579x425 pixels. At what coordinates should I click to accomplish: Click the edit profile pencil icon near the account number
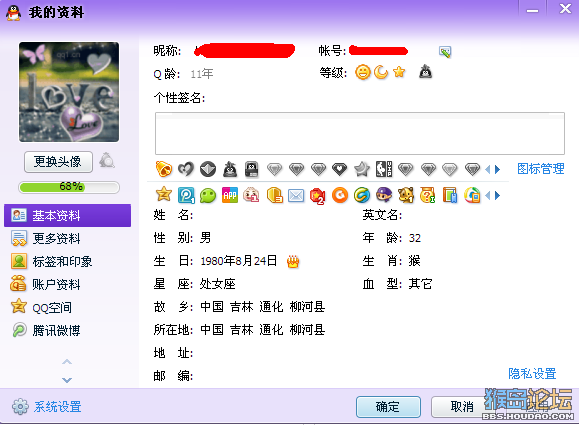tap(445, 52)
